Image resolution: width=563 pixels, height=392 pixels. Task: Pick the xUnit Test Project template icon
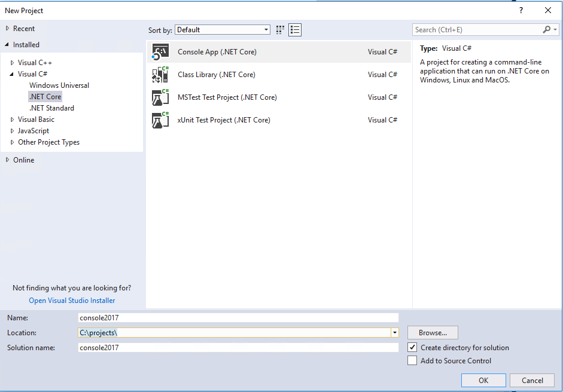[x=159, y=120]
